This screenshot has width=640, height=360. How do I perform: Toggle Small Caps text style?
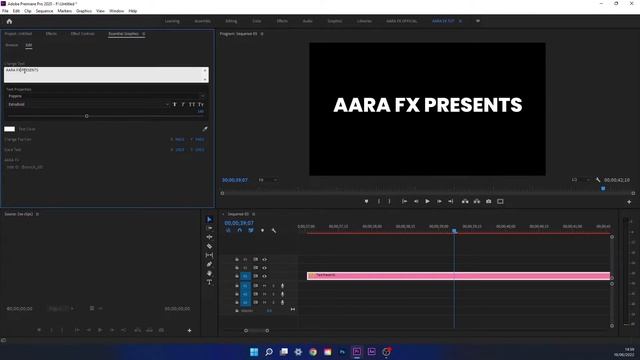(200, 104)
